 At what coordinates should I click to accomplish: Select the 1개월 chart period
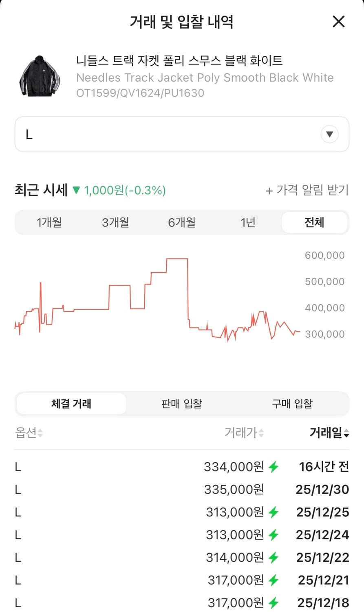click(x=49, y=222)
